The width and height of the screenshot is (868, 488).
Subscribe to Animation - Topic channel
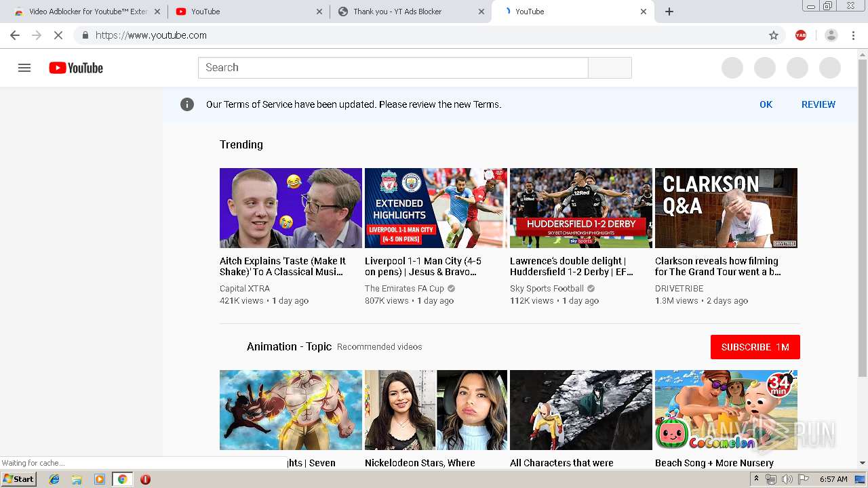click(755, 347)
